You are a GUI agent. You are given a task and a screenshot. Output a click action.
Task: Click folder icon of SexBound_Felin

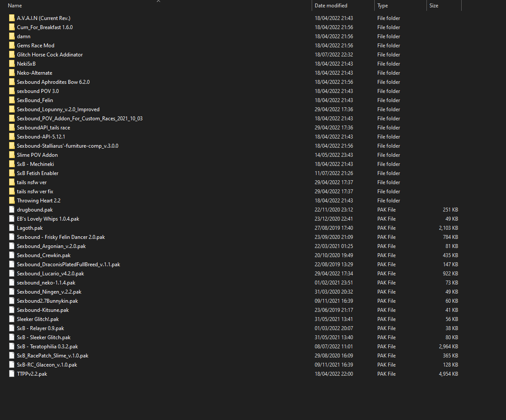tap(12, 100)
